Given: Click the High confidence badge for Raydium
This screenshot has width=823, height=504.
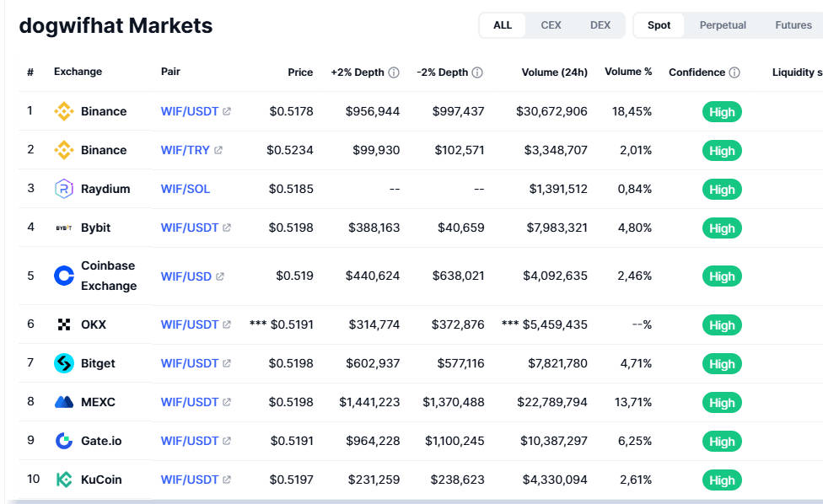Looking at the screenshot, I should pos(722,190).
